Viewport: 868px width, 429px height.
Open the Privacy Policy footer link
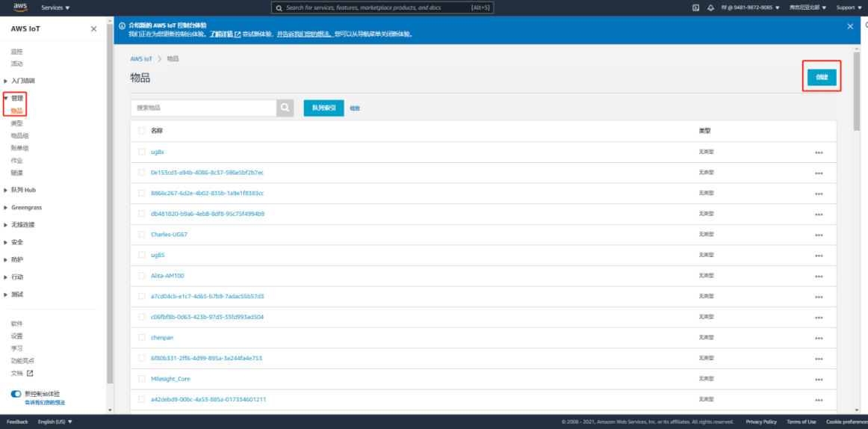click(x=761, y=422)
